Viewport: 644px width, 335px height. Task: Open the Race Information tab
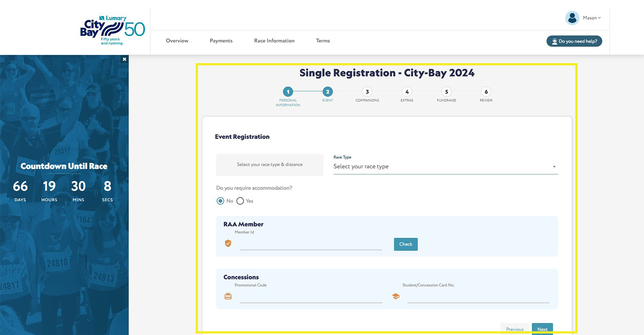coord(274,41)
